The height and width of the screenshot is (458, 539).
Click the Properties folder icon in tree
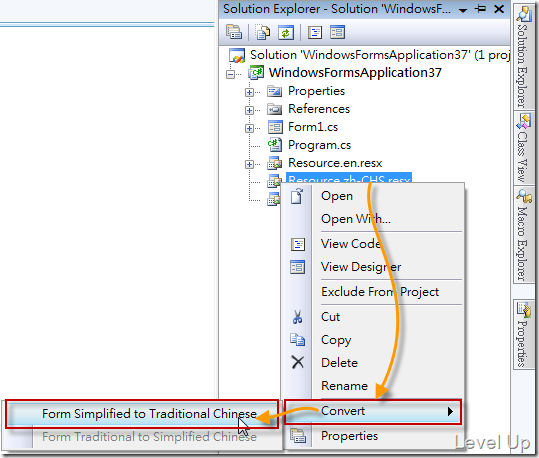(x=275, y=91)
